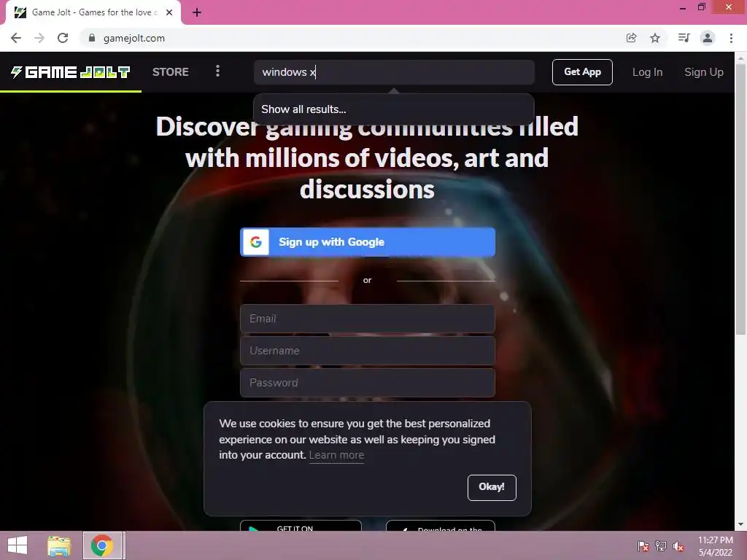Open File Explorer from the taskbar
747x560 pixels.
point(59,545)
